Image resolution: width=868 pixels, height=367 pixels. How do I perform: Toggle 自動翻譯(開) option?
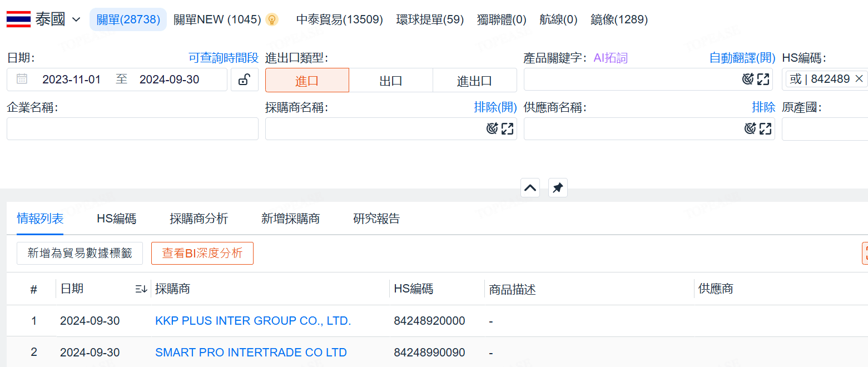coord(742,58)
